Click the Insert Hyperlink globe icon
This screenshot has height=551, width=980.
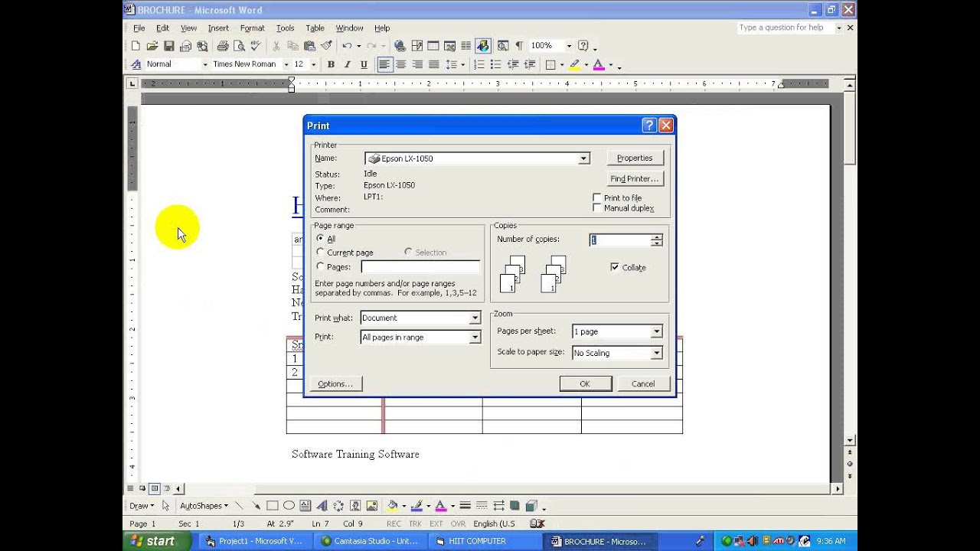pos(400,46)
